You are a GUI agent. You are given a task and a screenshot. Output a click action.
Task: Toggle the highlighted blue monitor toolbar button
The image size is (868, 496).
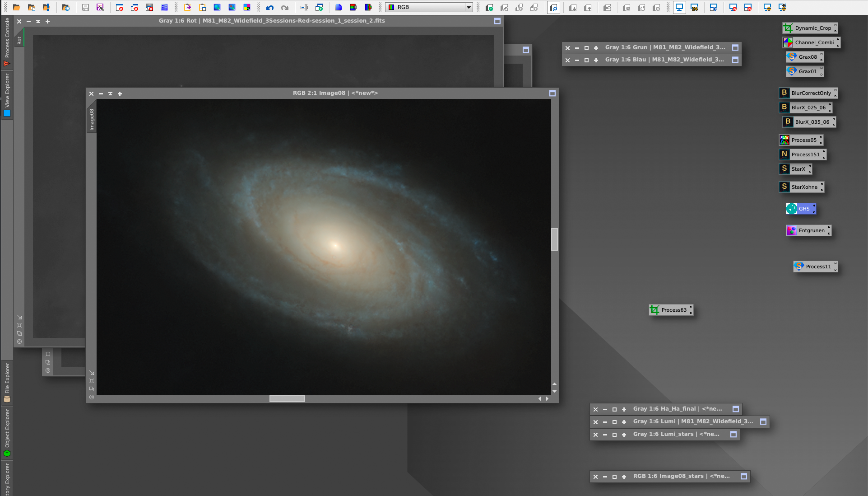tap(679, 7)
